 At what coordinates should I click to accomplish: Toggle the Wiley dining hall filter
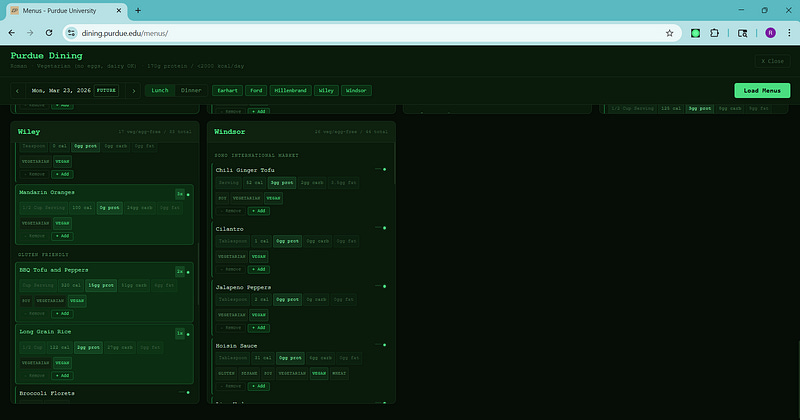point(326,90)
